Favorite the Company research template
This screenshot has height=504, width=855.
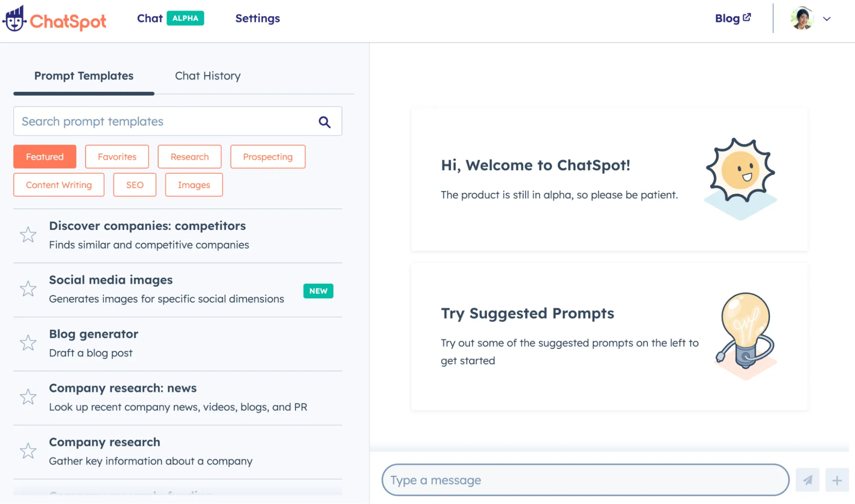pyautogui.click(x=28, y=451)
